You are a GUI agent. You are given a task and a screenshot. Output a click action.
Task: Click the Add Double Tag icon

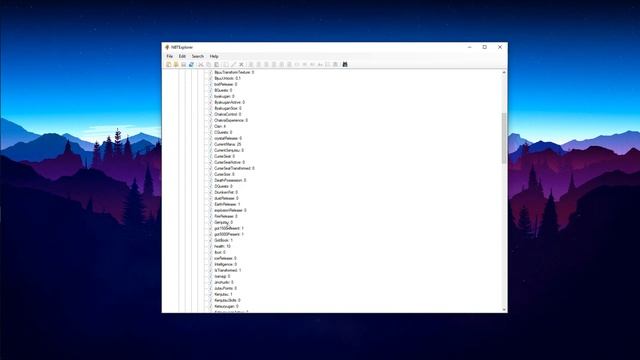(289, 64)
